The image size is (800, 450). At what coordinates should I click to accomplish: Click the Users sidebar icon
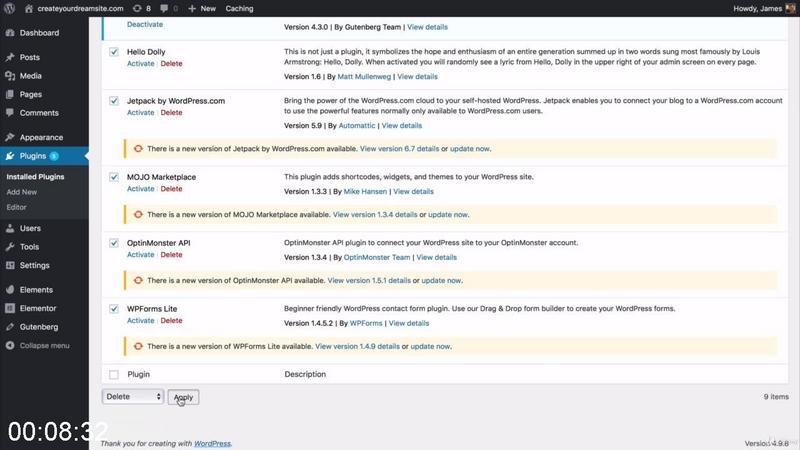(10, 228)
